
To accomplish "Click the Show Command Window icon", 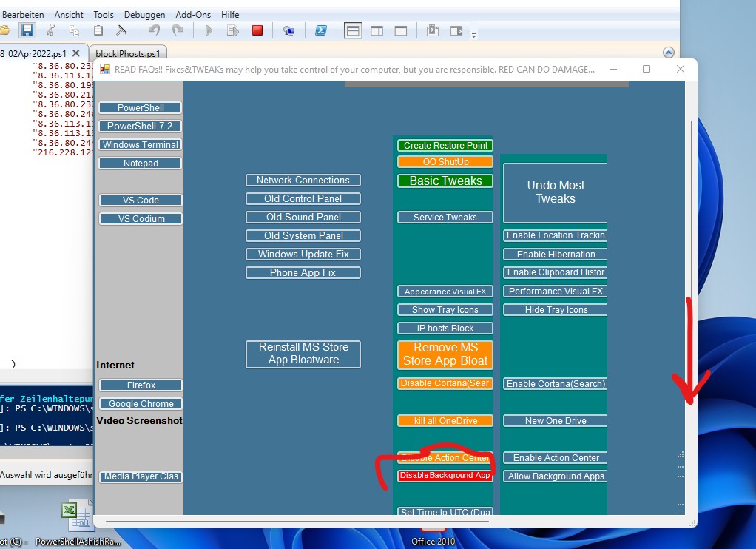I will click(433, 31).
